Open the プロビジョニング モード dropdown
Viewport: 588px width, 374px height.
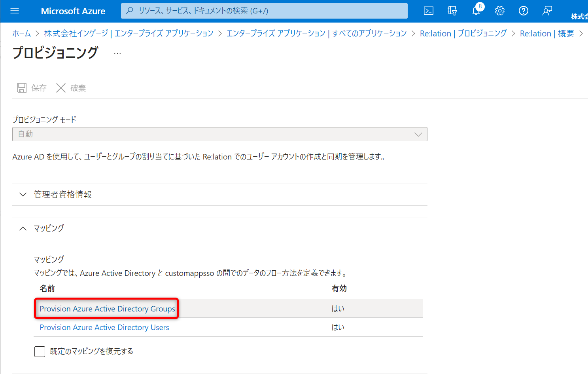pyautogui.click(x=220, y=134)
